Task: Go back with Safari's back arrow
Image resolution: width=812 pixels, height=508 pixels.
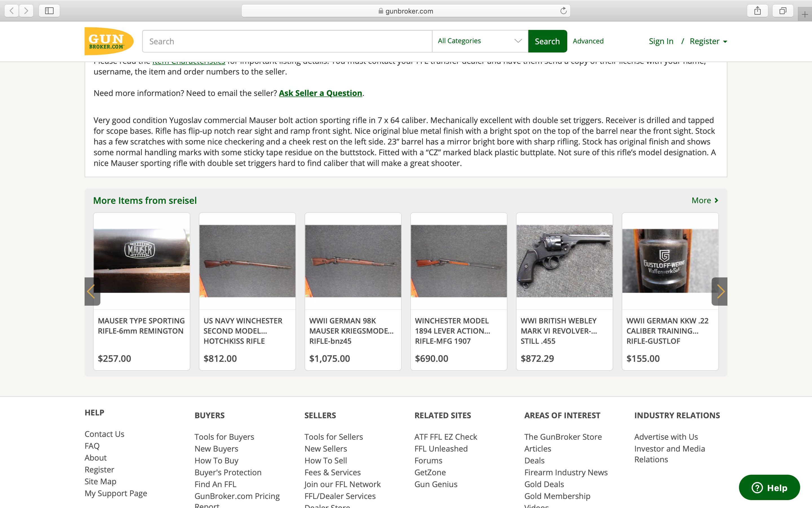Action: point(12,11)
